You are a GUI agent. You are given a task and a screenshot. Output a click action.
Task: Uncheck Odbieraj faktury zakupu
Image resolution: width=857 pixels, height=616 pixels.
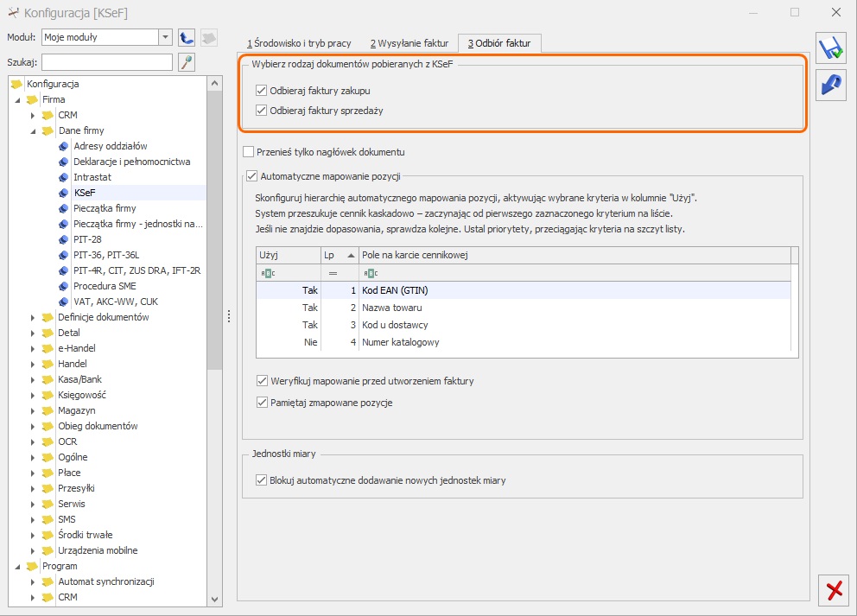[261, 91]
